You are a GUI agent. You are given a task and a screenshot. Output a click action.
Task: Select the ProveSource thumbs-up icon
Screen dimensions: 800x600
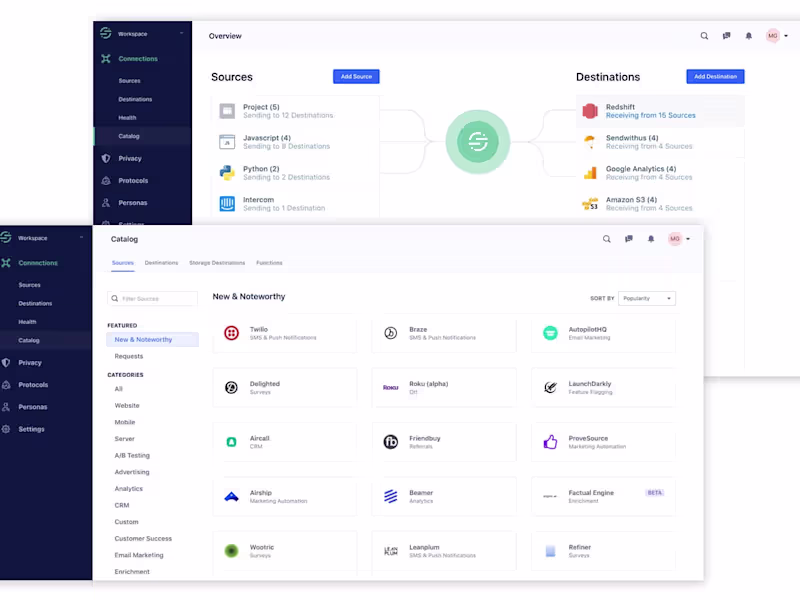[x=550, y=442]
